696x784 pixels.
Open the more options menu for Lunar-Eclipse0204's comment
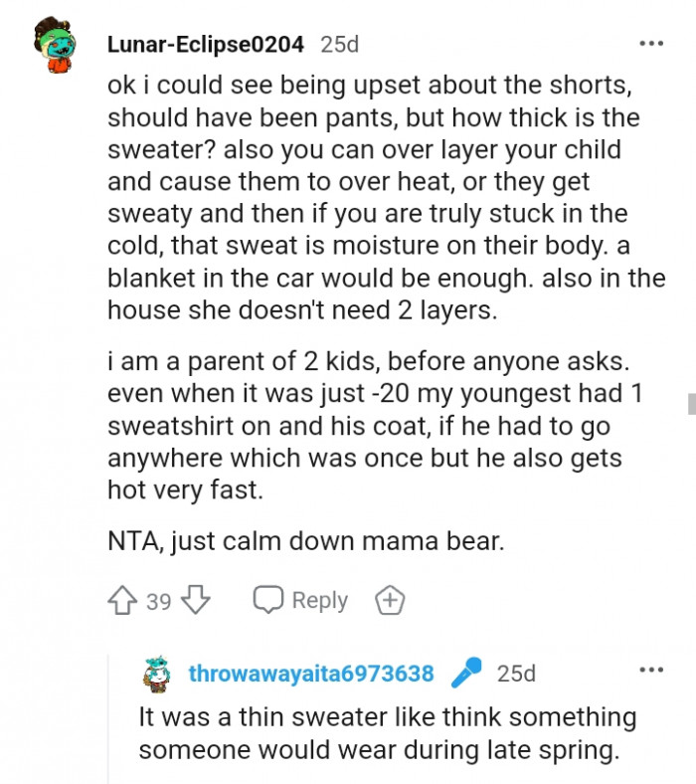650,44
